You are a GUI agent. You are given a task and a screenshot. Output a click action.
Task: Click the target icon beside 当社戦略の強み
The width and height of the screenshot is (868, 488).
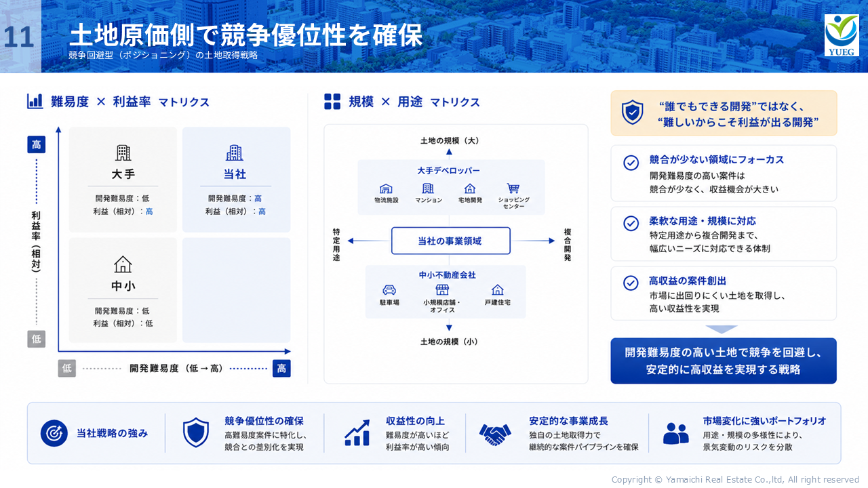click(x=54, y=433)
